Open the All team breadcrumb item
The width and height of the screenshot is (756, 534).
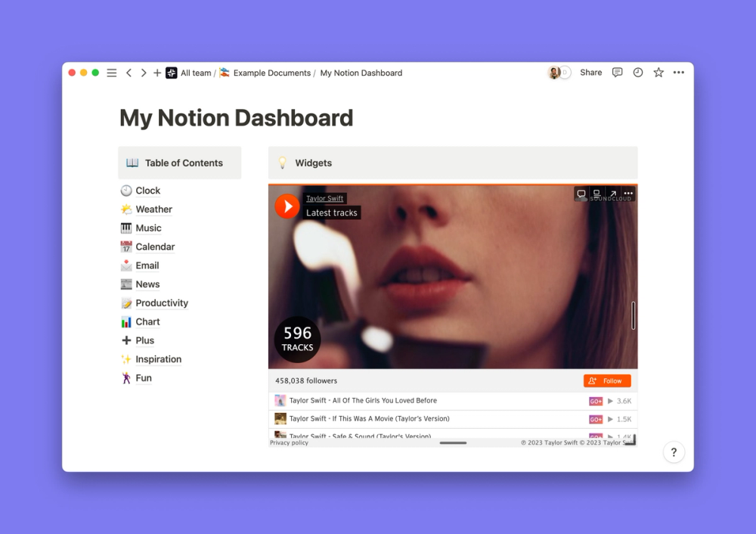pyautogui.click(x=196, y=73)
